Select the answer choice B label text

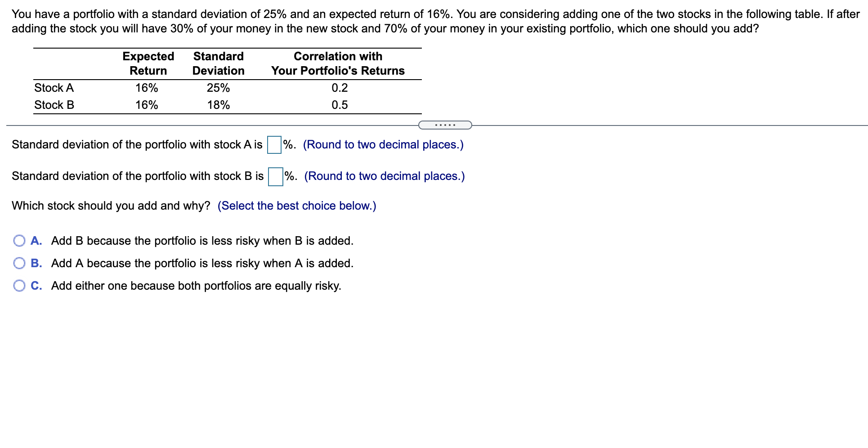pos(202,264)
